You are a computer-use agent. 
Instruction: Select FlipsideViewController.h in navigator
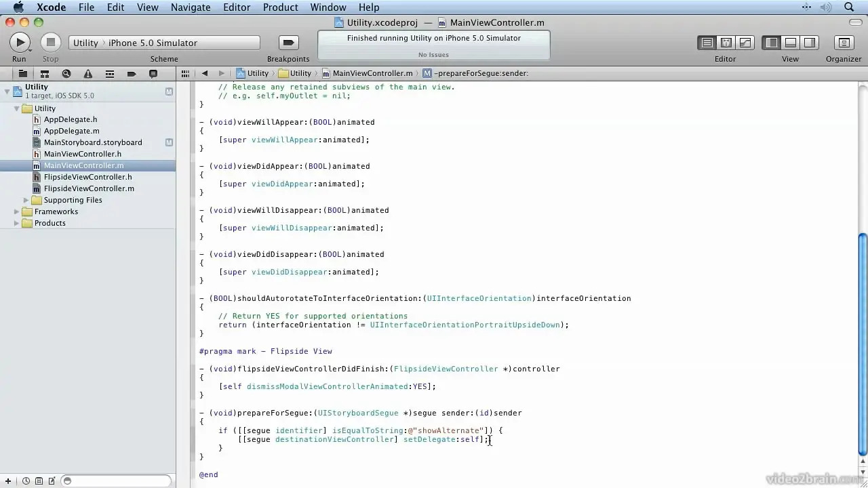pyautogui.click(x=88, y=177)
